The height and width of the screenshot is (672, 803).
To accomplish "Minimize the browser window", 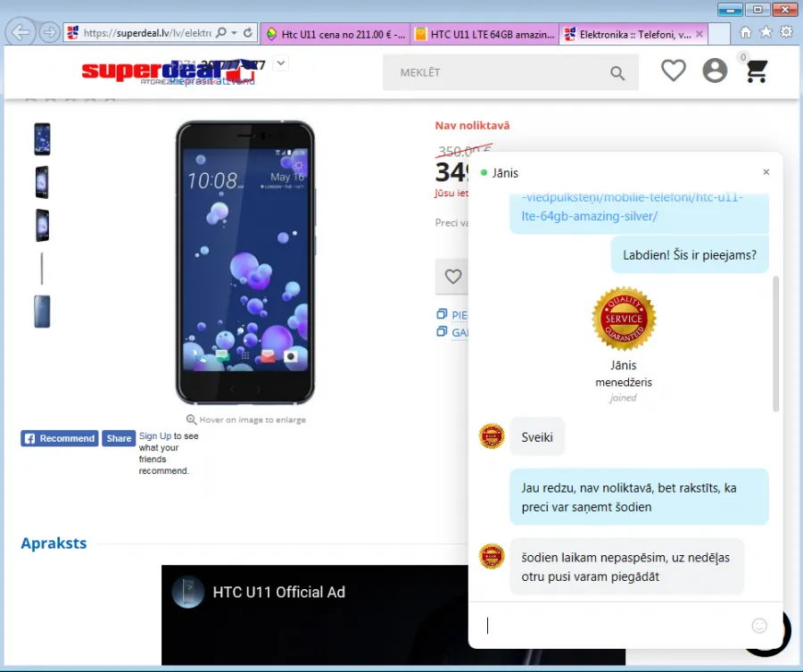I will tap(730, 10).
